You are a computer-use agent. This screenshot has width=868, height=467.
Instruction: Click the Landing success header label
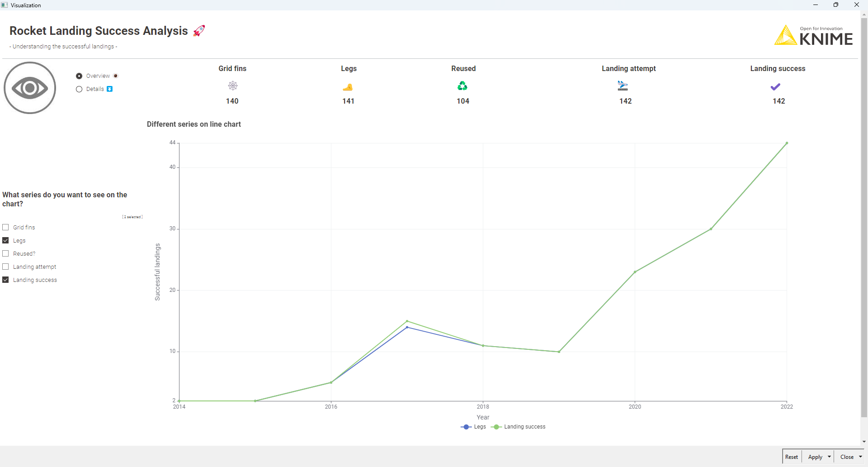[778, 68]
